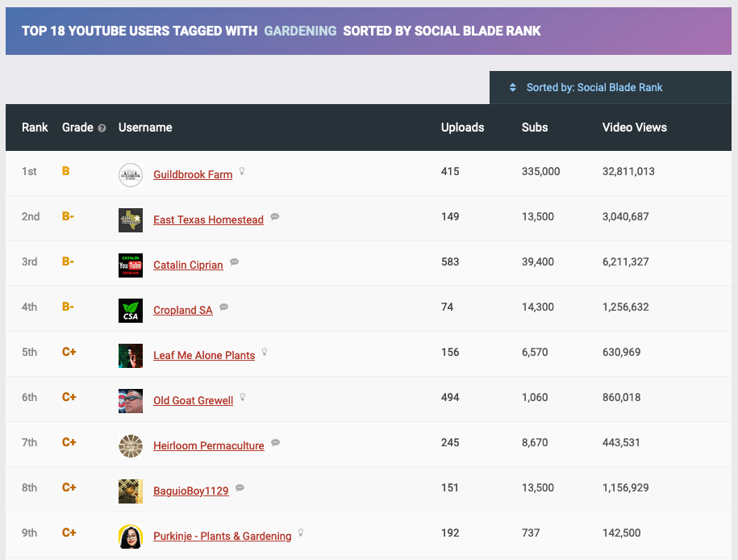Viewport: 738px width, 560px height.
Task: Click the Cropland SA CSA logo avatar
Action: [131, 311]
